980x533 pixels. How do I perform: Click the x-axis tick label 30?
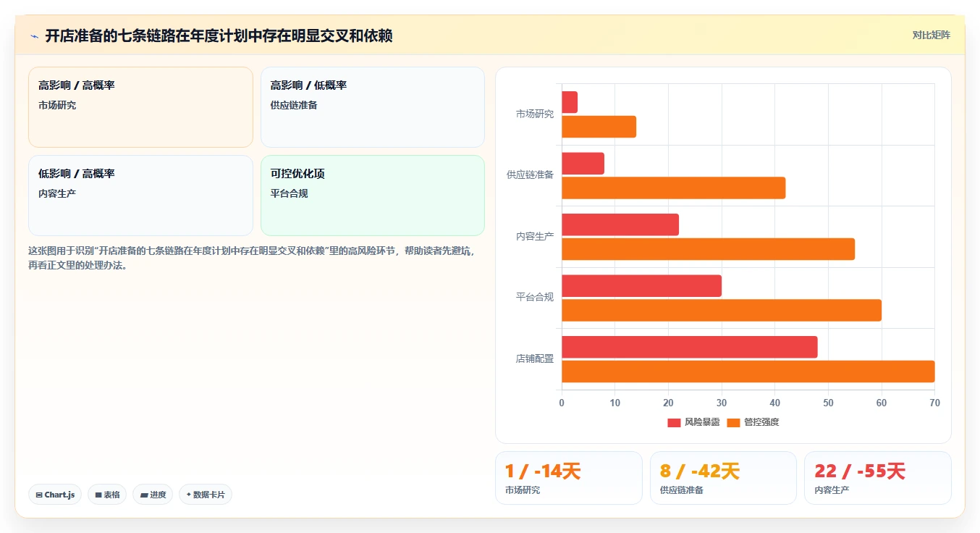tap(722, 403)
